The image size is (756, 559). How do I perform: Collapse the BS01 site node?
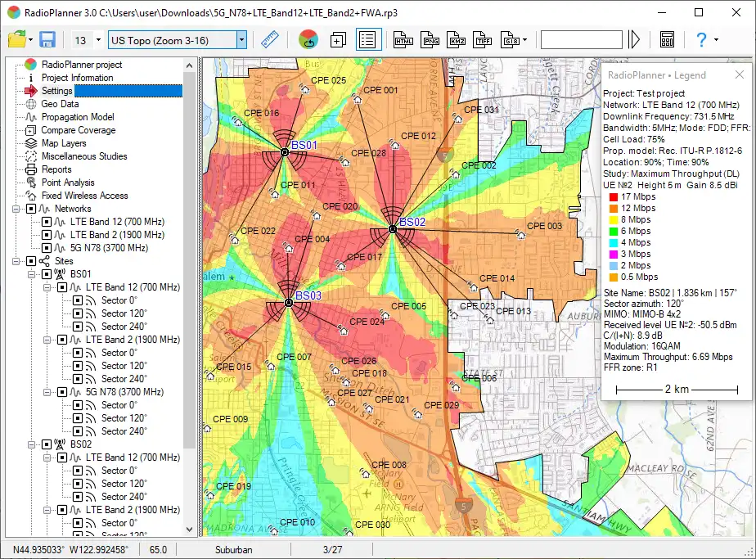coord(31,274)
